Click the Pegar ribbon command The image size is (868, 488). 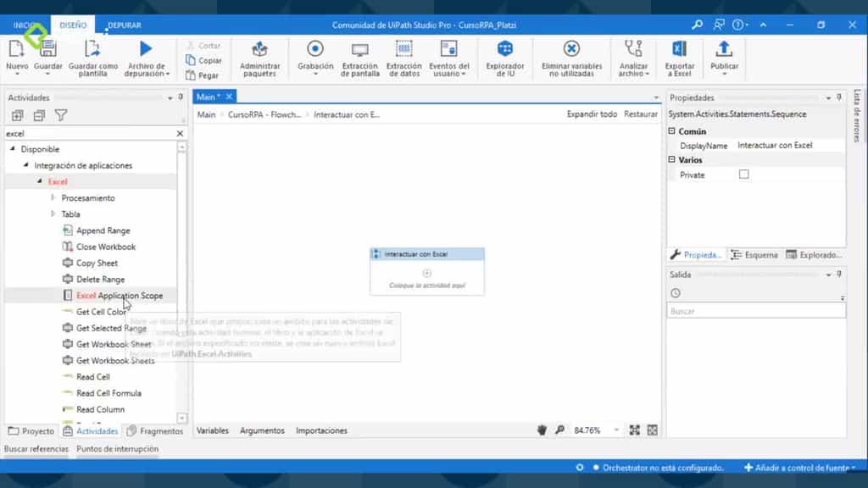(203, 75)
